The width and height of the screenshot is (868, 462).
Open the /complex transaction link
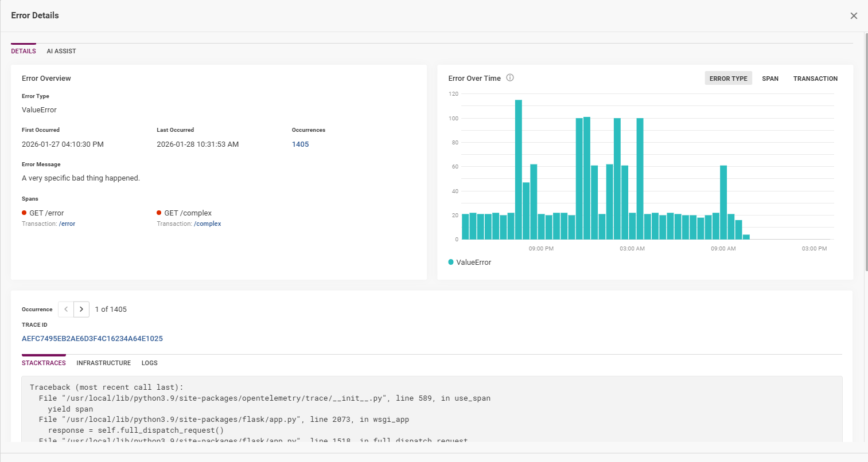[208, 224]
